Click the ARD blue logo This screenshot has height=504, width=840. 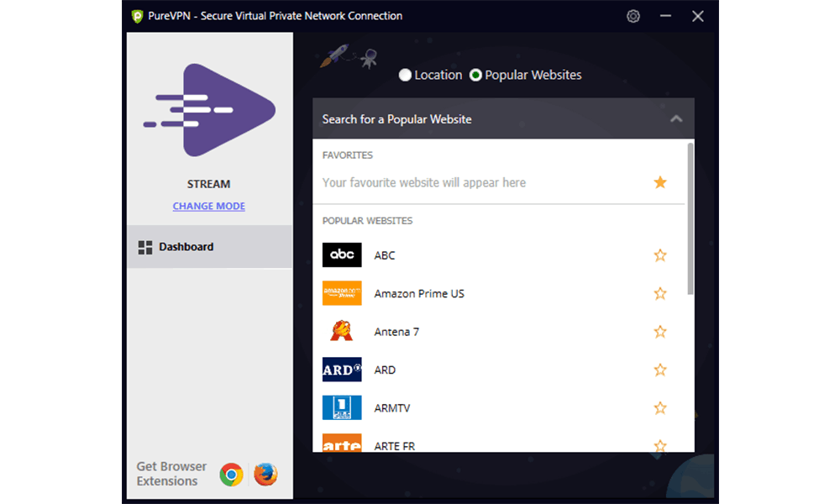click(342, 370)
